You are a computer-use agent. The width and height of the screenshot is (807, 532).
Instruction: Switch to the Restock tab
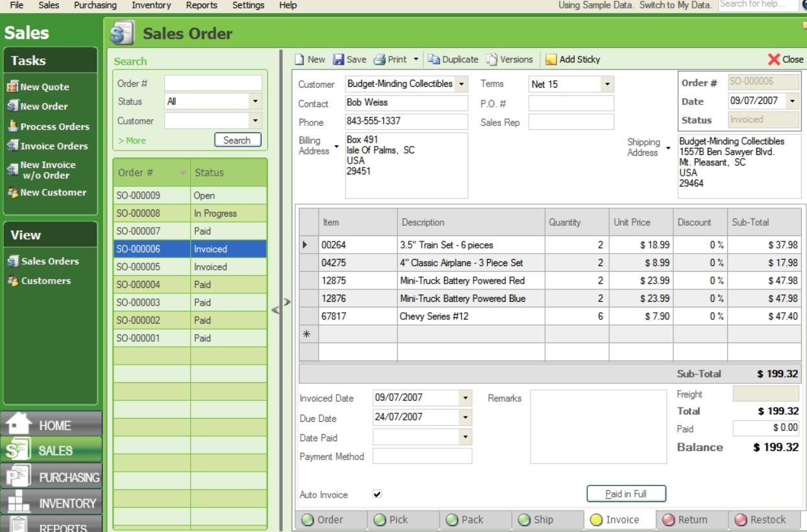coord(764,520)
